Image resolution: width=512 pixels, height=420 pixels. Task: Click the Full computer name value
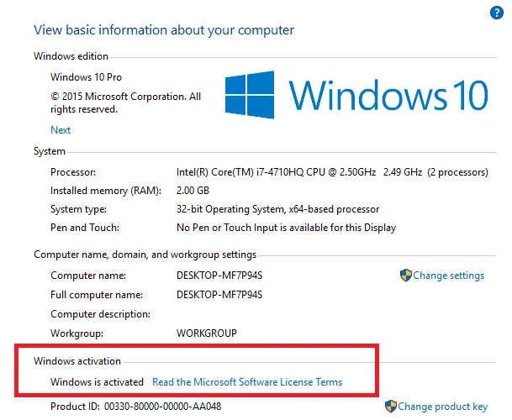(x=219, y=295)
